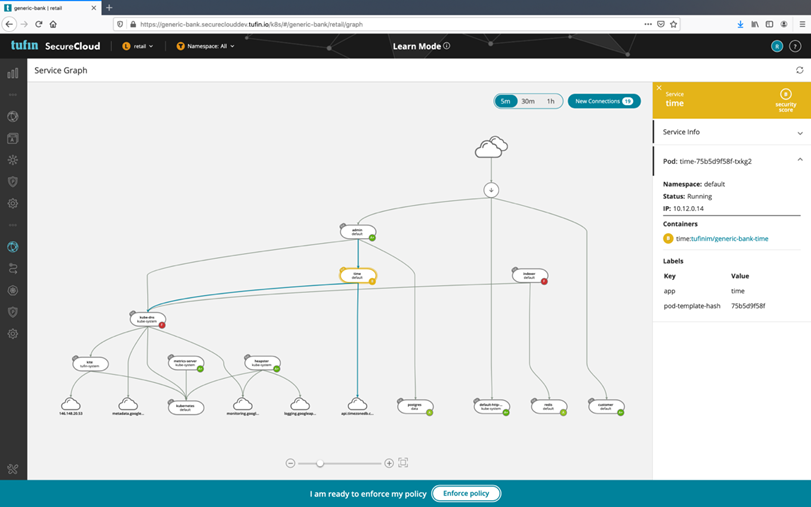The image size is (811, 507).
Task: Click the zoom out minus icon
Action: pos(290,463)
